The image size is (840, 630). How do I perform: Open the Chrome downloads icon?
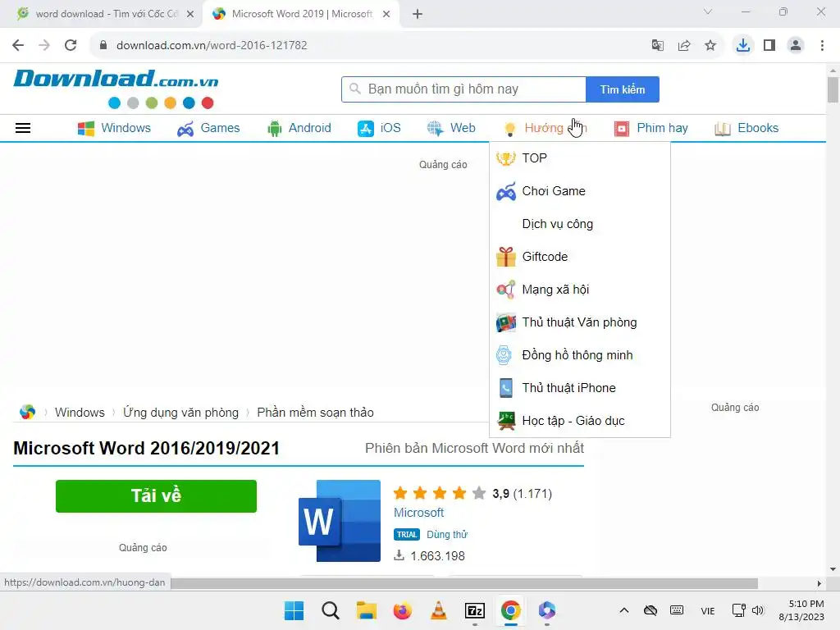(742, 45)
